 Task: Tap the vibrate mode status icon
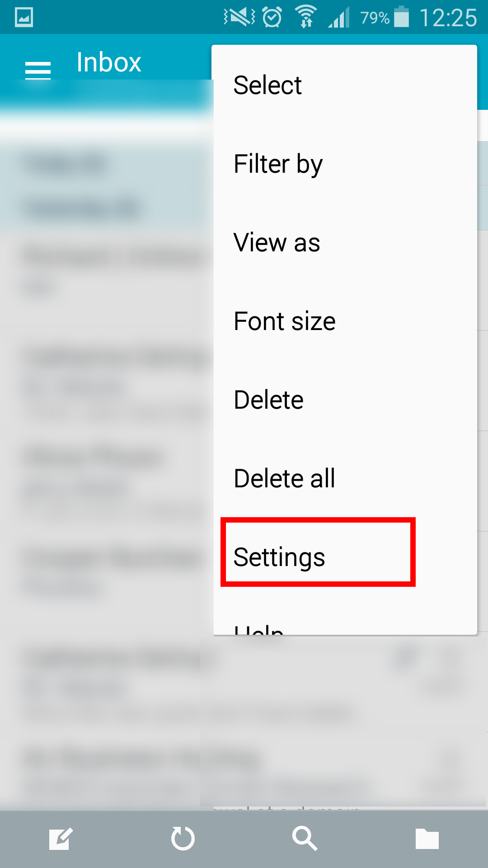239,17
